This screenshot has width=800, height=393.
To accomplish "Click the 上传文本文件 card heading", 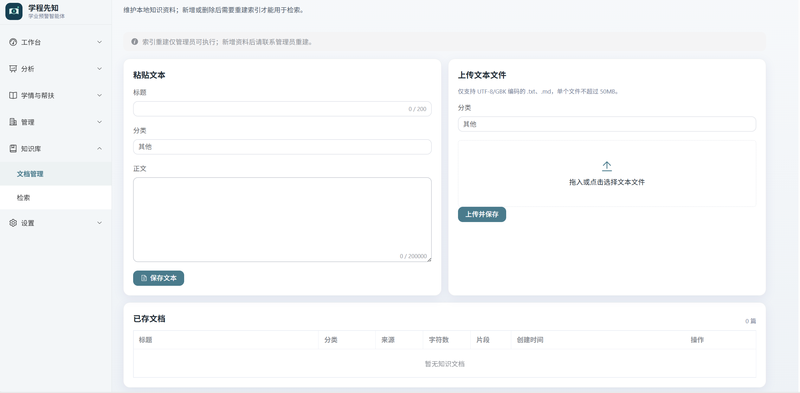I will pyautogui.click(x=482, y=75).
